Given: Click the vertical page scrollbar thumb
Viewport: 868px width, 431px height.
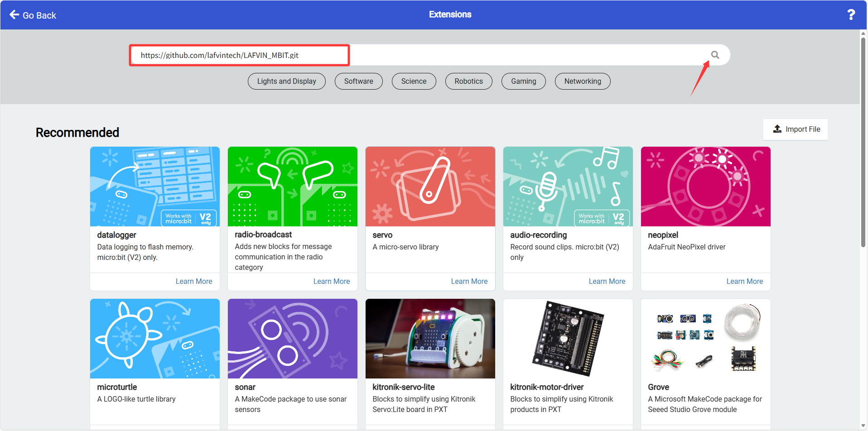Looking at the screenshot, I should [863, 143].
